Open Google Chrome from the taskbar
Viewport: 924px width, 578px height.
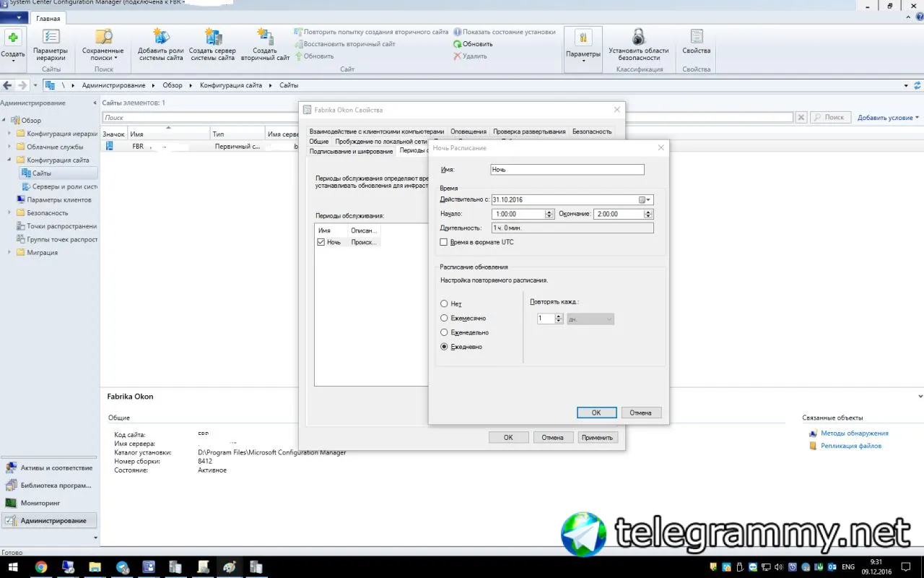(x=40, y=567)
